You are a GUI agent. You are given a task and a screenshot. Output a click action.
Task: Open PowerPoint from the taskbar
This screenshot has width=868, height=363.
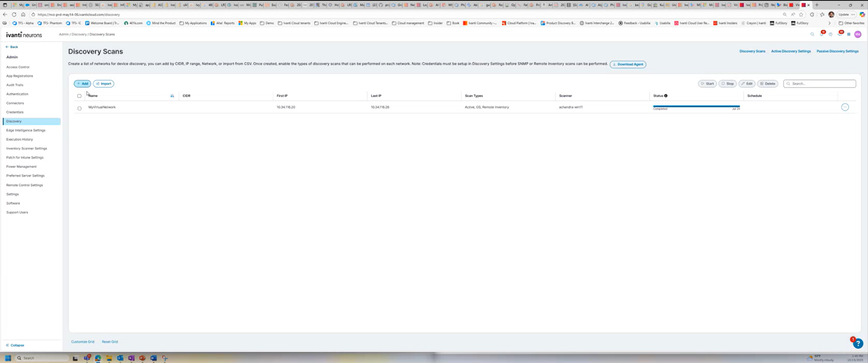pos(142,358)
